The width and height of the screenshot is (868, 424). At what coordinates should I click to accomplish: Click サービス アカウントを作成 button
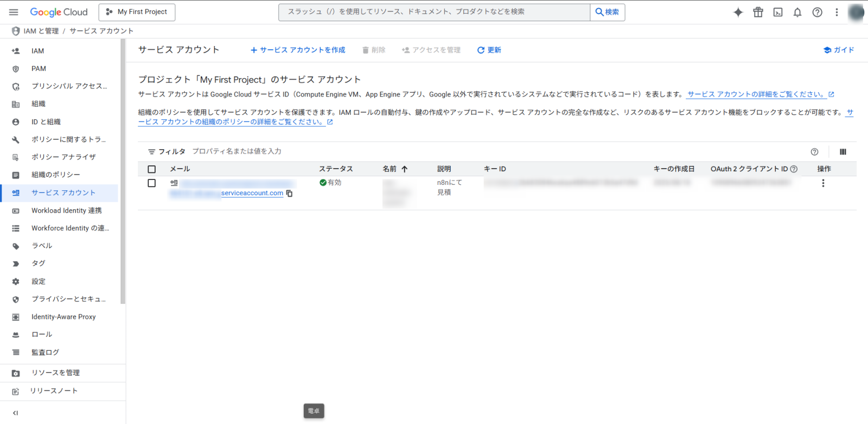297,50
